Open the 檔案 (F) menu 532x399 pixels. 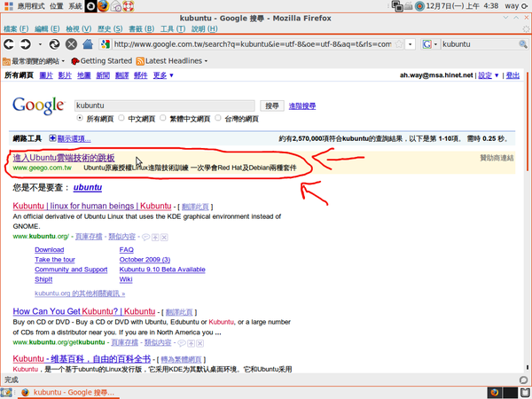[16, 29]
